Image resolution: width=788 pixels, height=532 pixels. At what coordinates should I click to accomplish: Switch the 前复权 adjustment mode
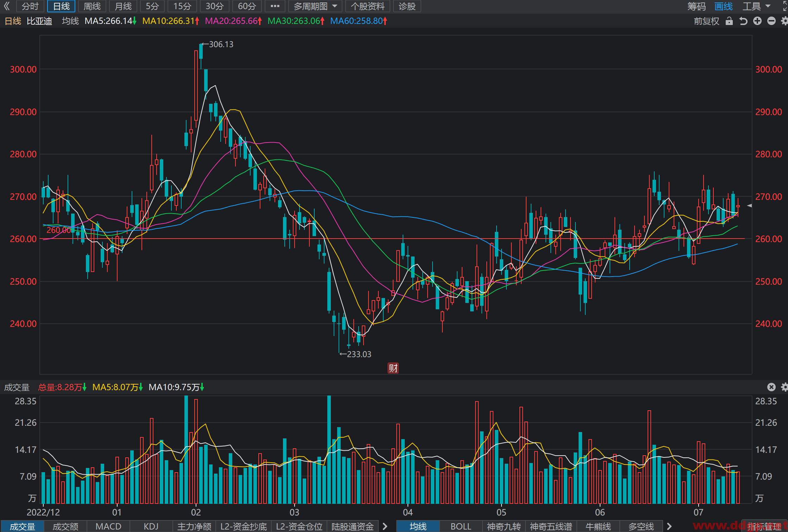pos(706,21)
